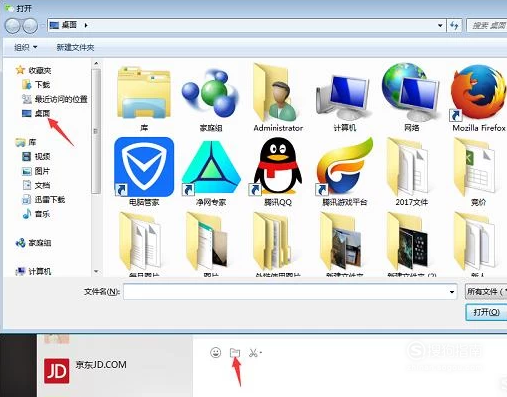Image resolution: width=507 pixels, height=397 pixels.
Task: Open the 2017文件 folder
Action: 408,167
